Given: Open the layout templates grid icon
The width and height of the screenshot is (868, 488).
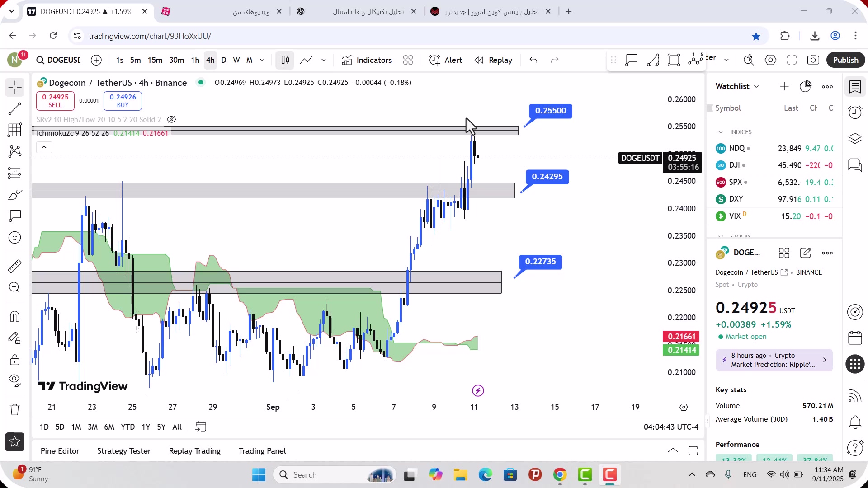Looking at the screenshot, I should click(408, 60).
